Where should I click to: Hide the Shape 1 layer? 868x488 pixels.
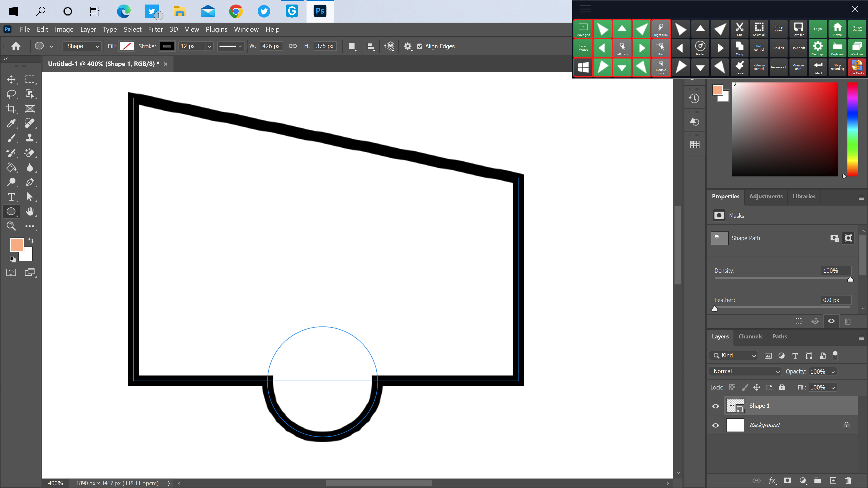(x=715, y=406)
